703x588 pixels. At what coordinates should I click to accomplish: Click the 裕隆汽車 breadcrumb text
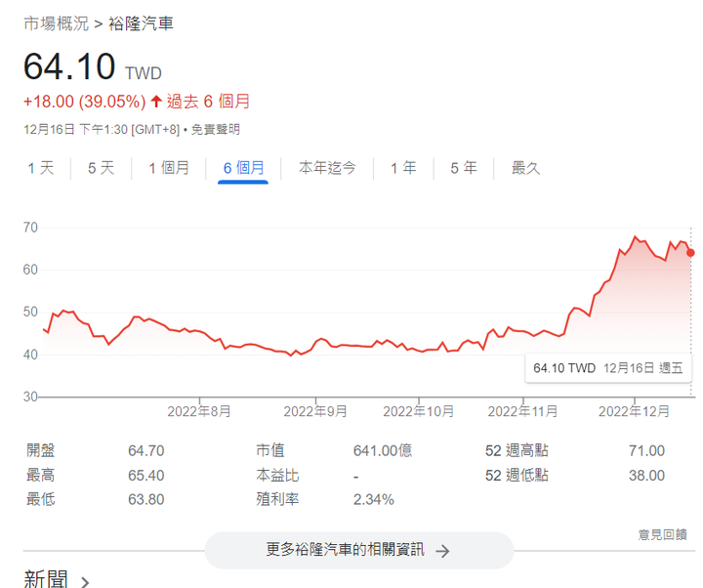tap(141, 22)
